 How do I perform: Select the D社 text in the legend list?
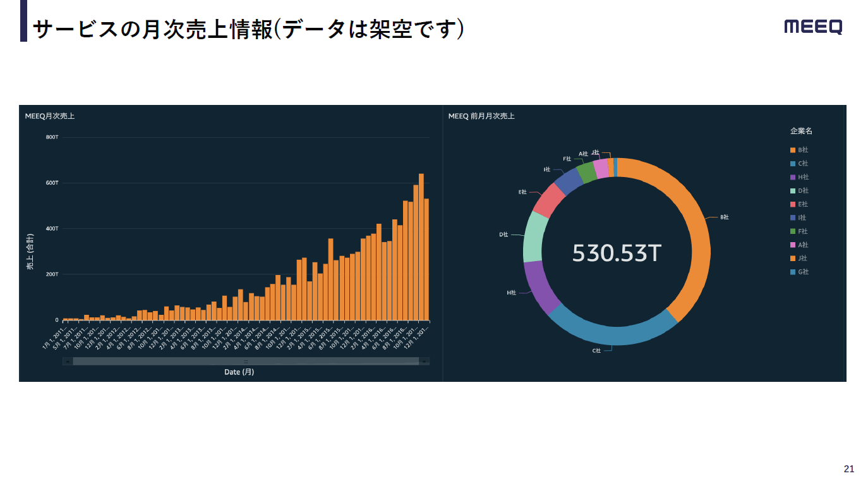803,191
